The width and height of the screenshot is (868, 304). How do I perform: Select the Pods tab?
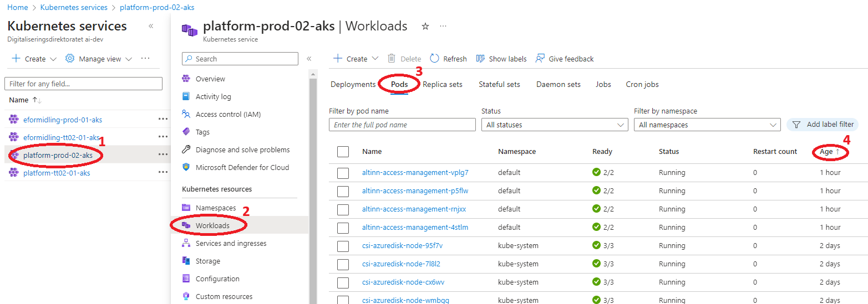[399, 84]
